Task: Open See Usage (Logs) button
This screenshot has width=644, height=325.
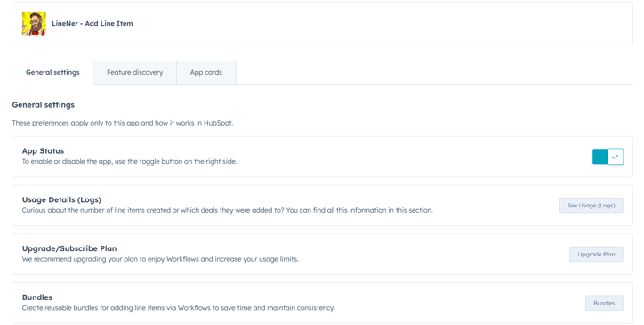Action: (x=591, y=206)
